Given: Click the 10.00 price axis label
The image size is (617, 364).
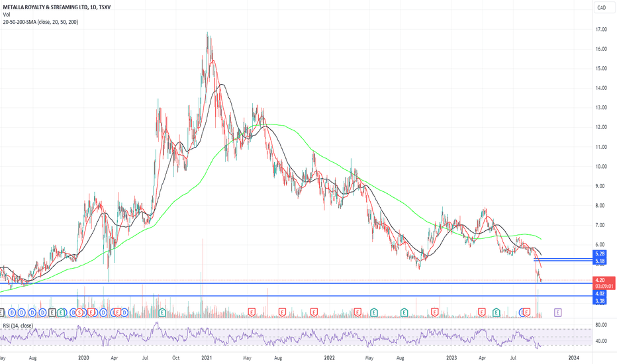Looking at the screenshot, I should (601, 167).
